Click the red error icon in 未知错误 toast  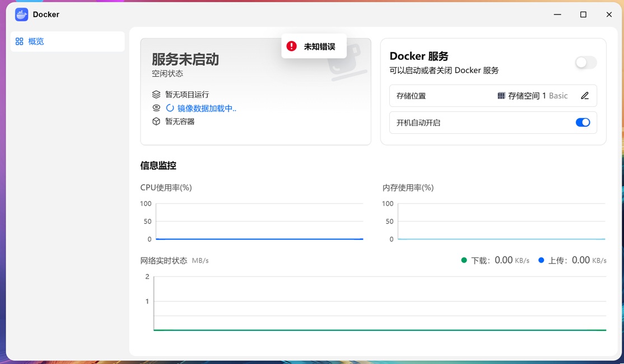pyautogui.click(x=292, y=46)
